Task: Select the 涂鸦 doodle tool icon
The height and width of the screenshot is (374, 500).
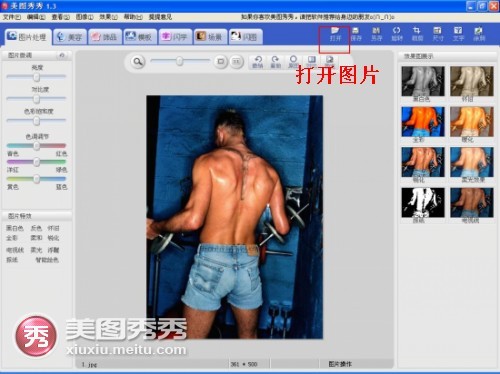Action: 479,34
